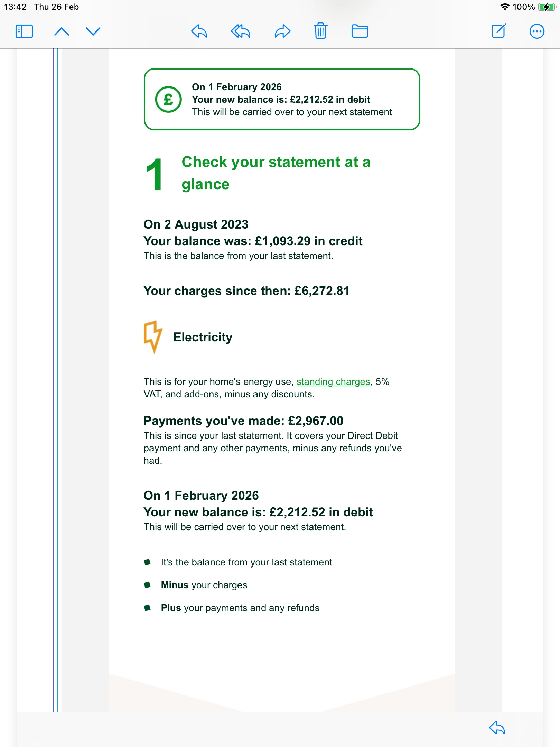Tap the Reply arrow in toolbar
The image size is (560, 747).
point(199,31)
